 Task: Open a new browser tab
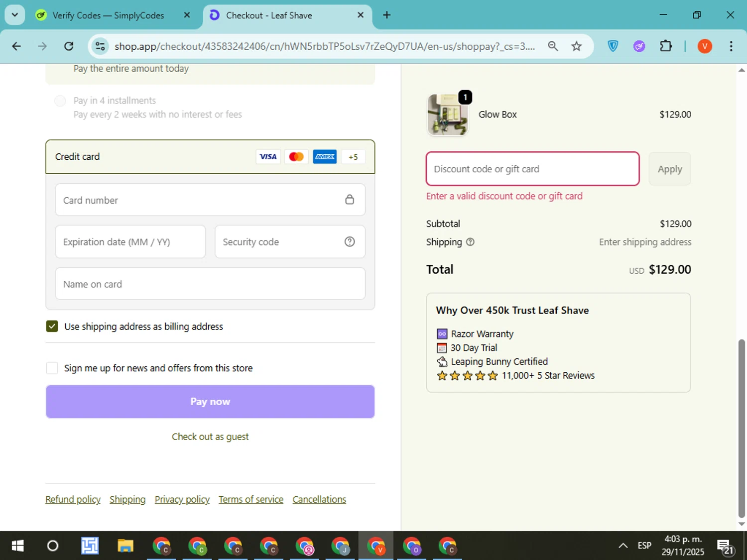tap(386, 15)
